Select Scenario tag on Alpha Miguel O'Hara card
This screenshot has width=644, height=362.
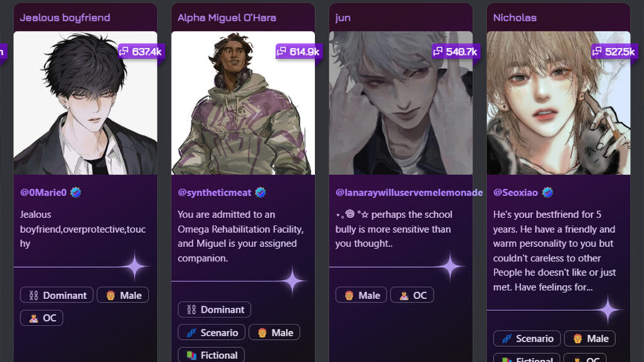(x=211, y=332)
